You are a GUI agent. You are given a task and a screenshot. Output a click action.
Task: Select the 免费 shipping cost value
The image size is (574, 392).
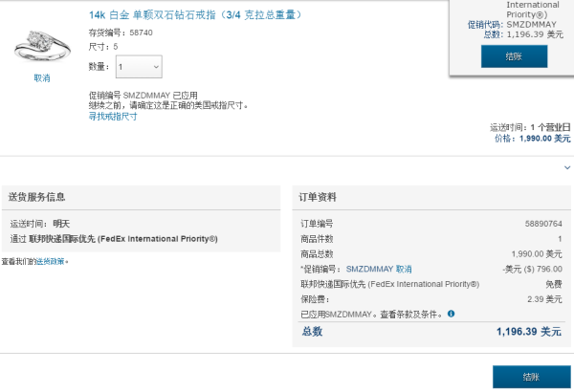(554, 284)
